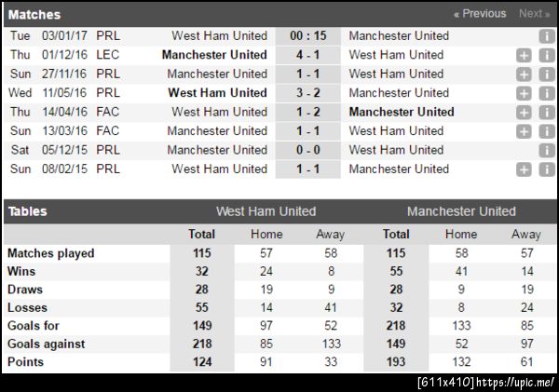Expand the 14/04/16 match with plus icon

tap(525, 112)
